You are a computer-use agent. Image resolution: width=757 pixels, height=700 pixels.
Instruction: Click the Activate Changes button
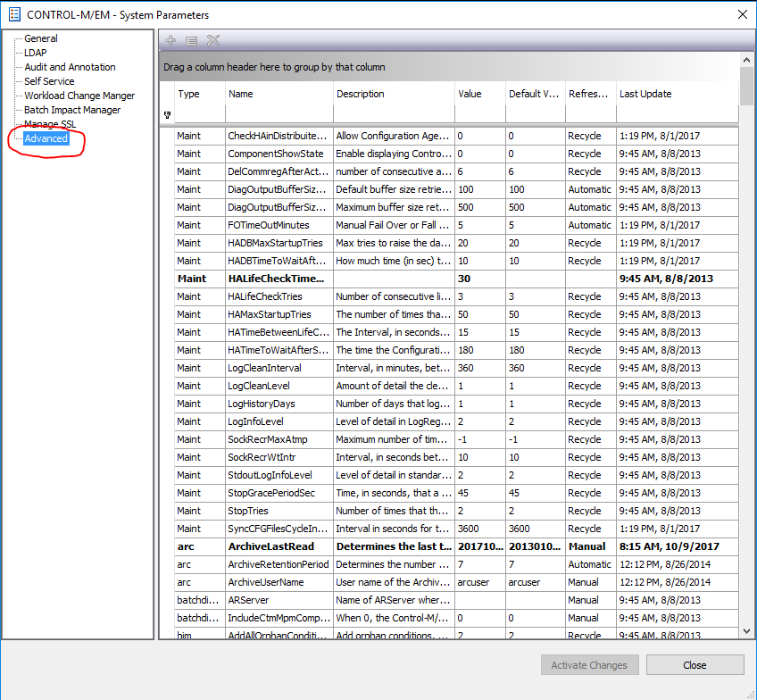point(589,665)
